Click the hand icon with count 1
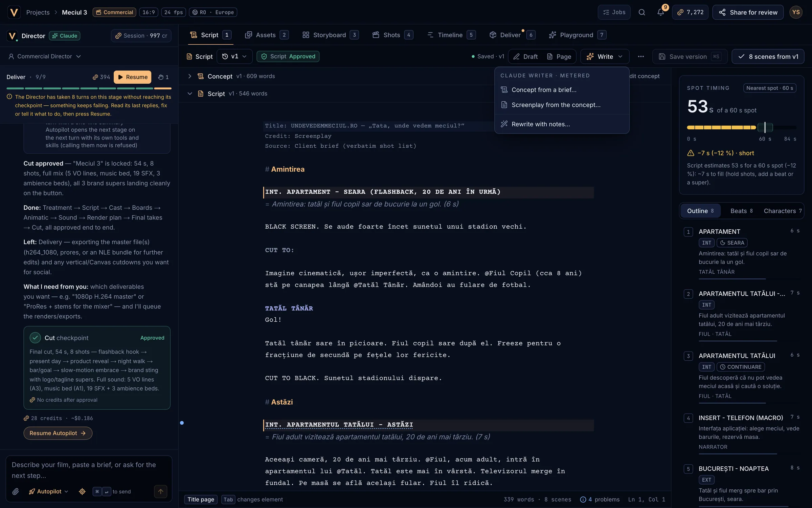The height and width of the screenshot is (508, 812). tap(163, 77)
